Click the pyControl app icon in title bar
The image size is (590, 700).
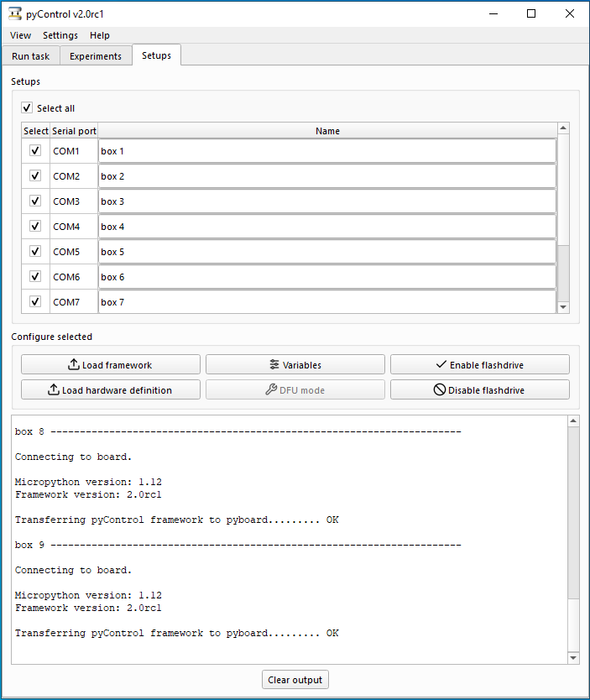pos(15,13)
